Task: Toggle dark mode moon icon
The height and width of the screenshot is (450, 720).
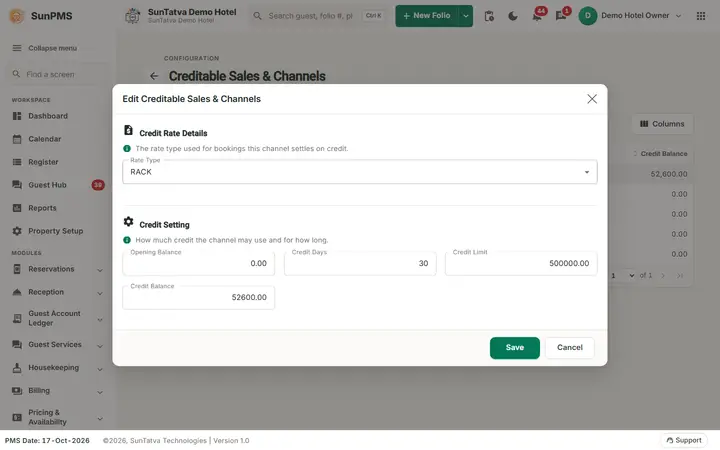Action: click(x=513, y=16)
